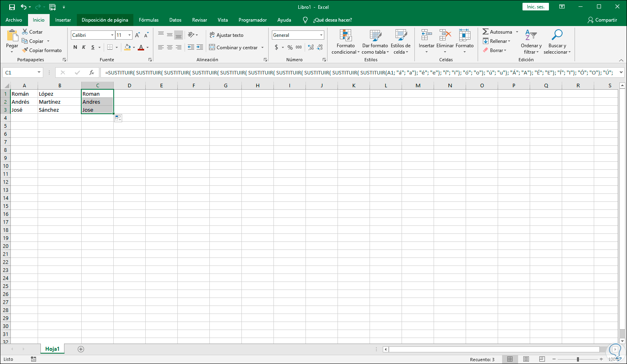This screenshot has width=627, height=364.
Task: Toggle italic with the K button
Action: tap(84, 47)
